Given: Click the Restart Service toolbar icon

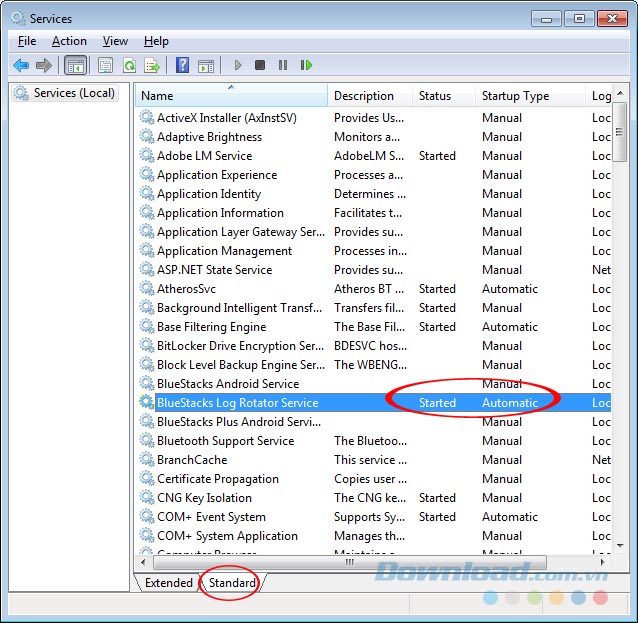Looking at the screenshot, I should click(x=306, y=65).
